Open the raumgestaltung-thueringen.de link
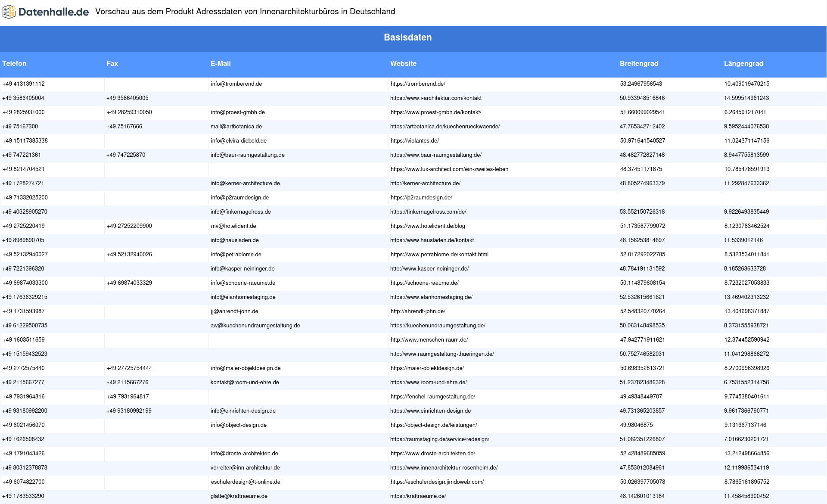 [x=442, y=354]
